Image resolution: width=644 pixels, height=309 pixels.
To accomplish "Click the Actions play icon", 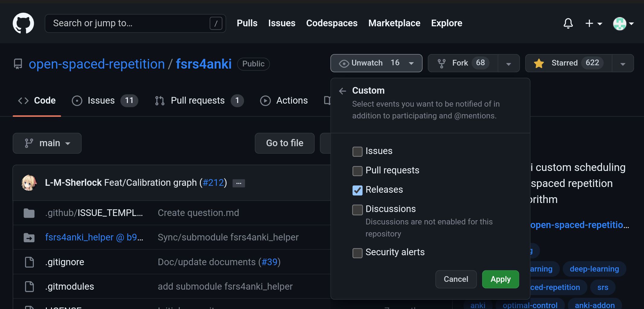I will click(265, 101).
